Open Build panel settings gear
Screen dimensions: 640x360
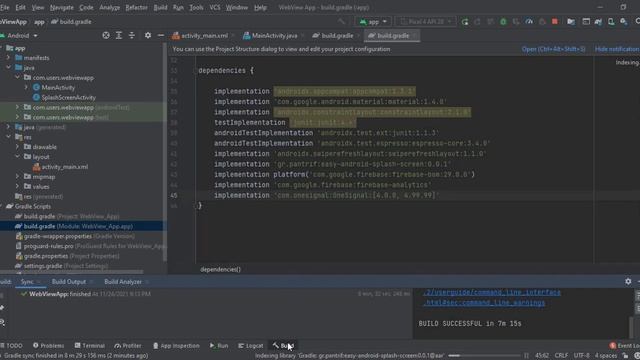coord(628,281)
